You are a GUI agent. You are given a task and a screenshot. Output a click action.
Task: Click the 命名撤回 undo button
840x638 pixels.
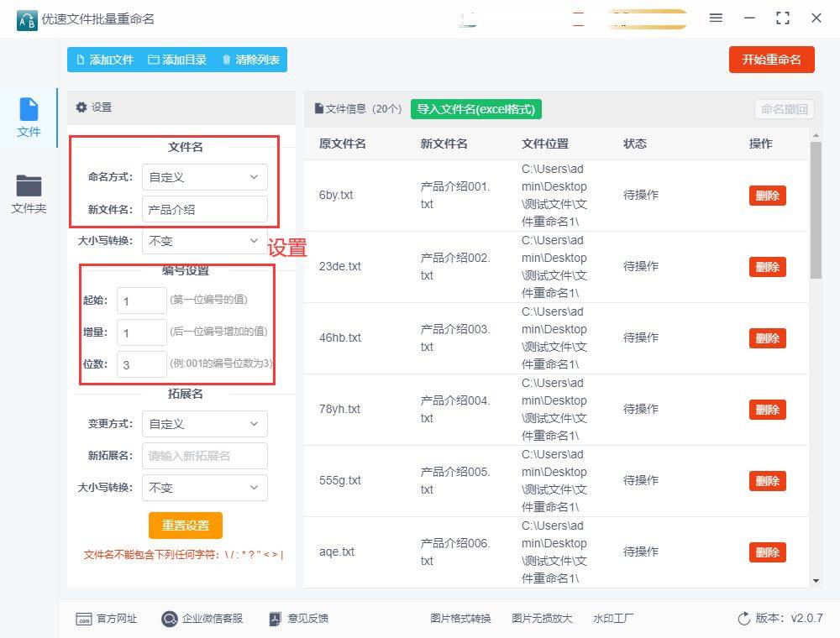(x=784, y=109)
